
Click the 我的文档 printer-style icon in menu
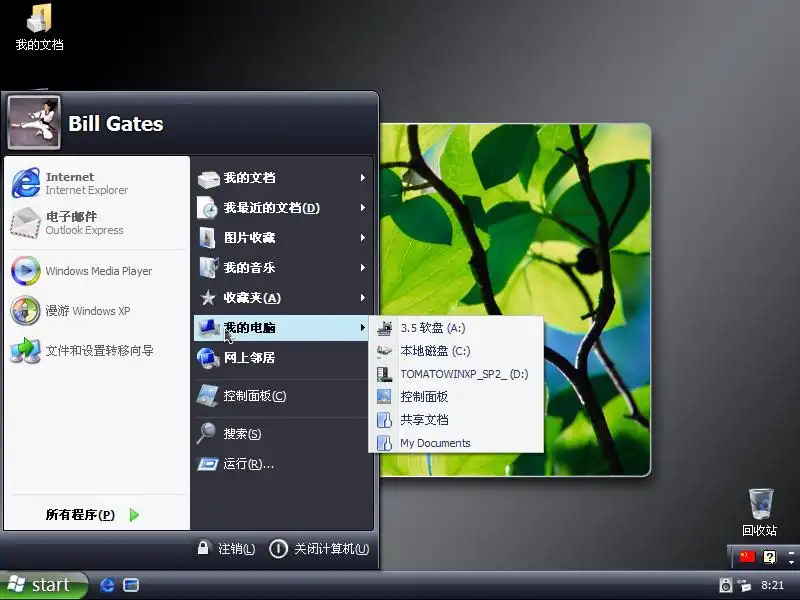point(208,179)
